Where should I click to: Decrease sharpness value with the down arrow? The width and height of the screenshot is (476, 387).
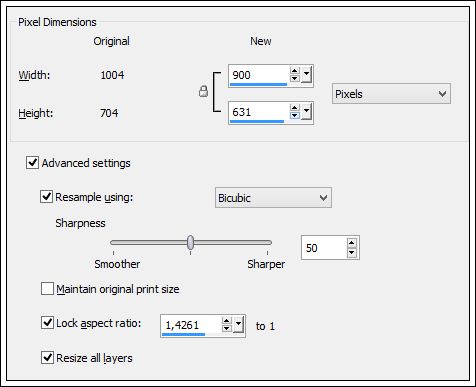coord(351,252)
